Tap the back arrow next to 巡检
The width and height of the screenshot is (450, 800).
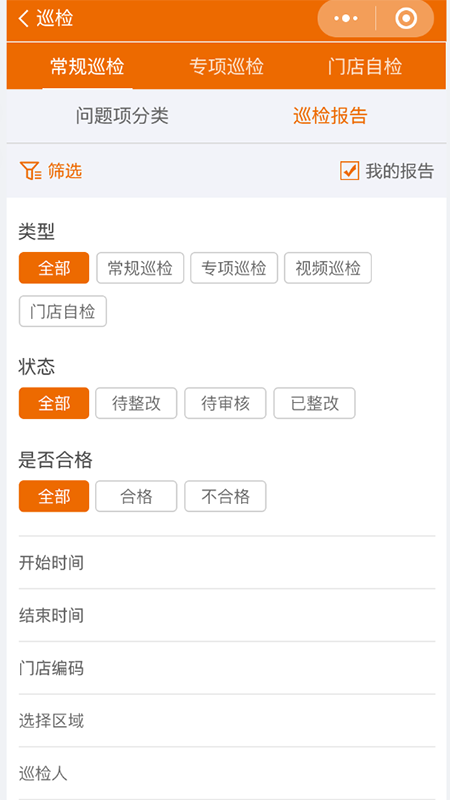coord(23,19)
